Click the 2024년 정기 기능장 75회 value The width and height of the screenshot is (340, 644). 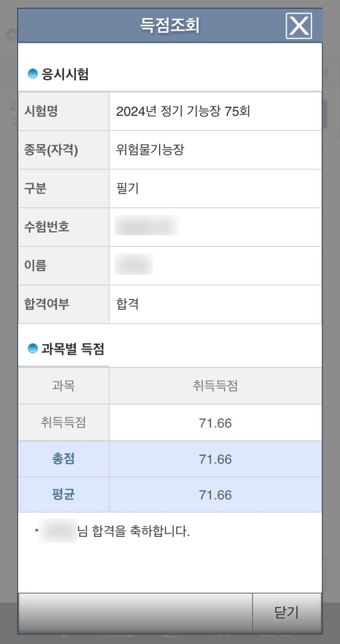pos(183,111)
